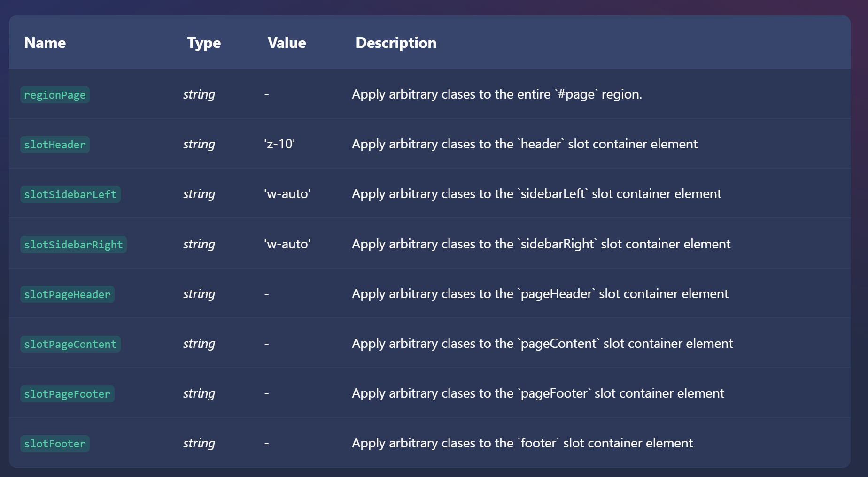Image resolution: width=868 pixels, height=477 pixels.
Task: Click the 'w-auto' value in slotSidebarRight row
Action: [287, 244]
